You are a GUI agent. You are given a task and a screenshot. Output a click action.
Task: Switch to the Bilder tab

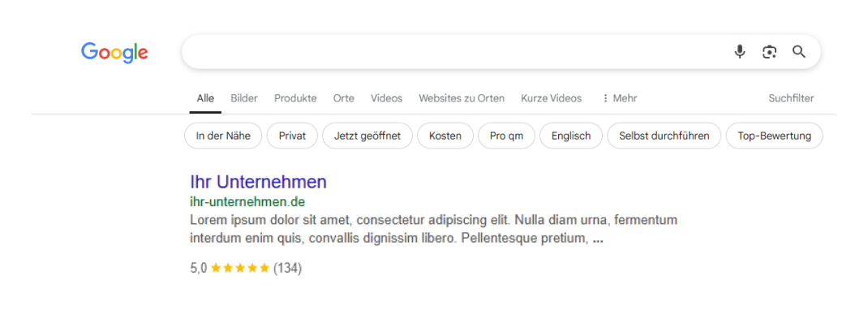click(244, 98)
